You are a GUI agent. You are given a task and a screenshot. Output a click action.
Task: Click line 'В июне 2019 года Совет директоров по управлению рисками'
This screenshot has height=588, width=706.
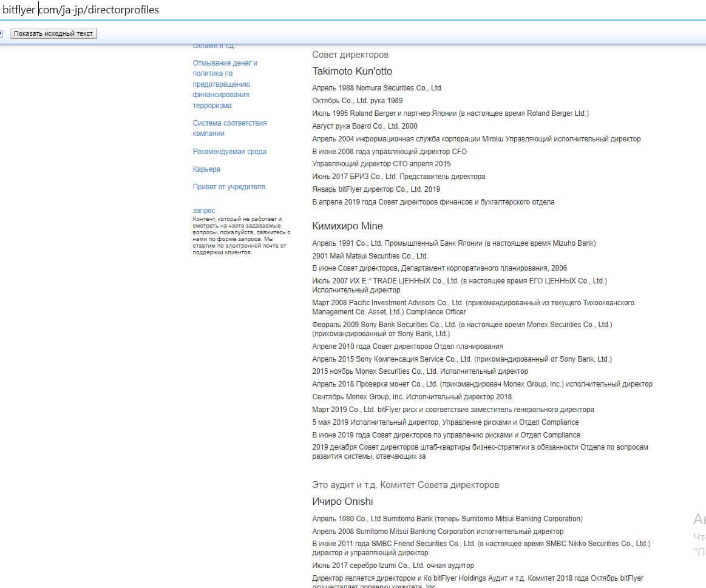click(x=446, y=435)
